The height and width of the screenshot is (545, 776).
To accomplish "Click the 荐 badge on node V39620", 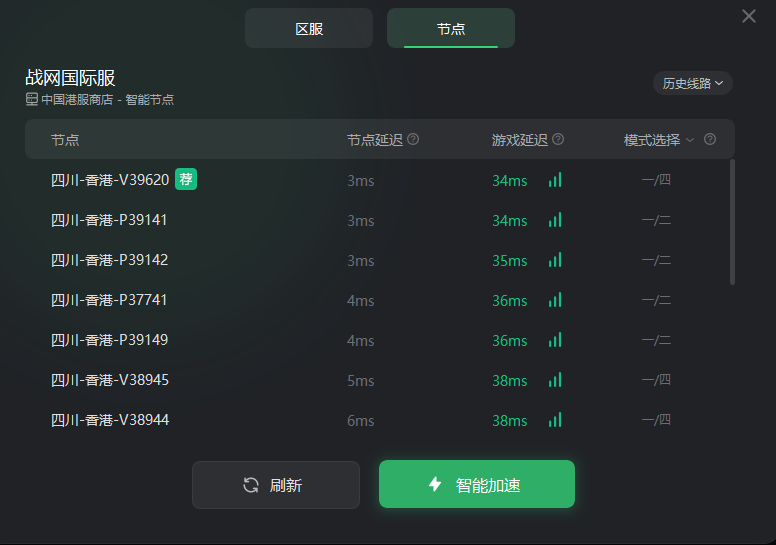I will point(186,179).
